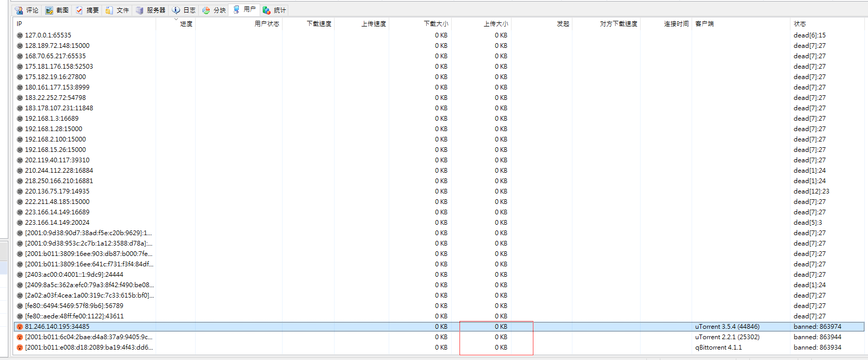The image size is (868, 360).
Task: Sort by 下载速度 column header
Action: coord(319,24)
